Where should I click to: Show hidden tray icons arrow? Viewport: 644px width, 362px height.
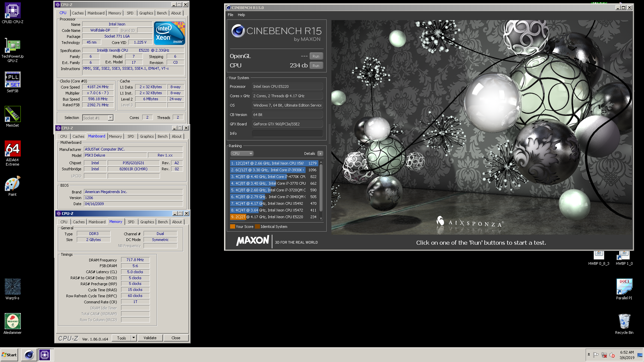589,355
